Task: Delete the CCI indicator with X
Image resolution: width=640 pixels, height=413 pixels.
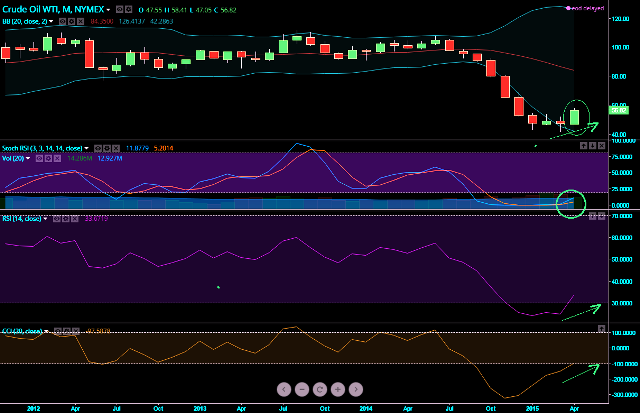Action: pos(75,328)
